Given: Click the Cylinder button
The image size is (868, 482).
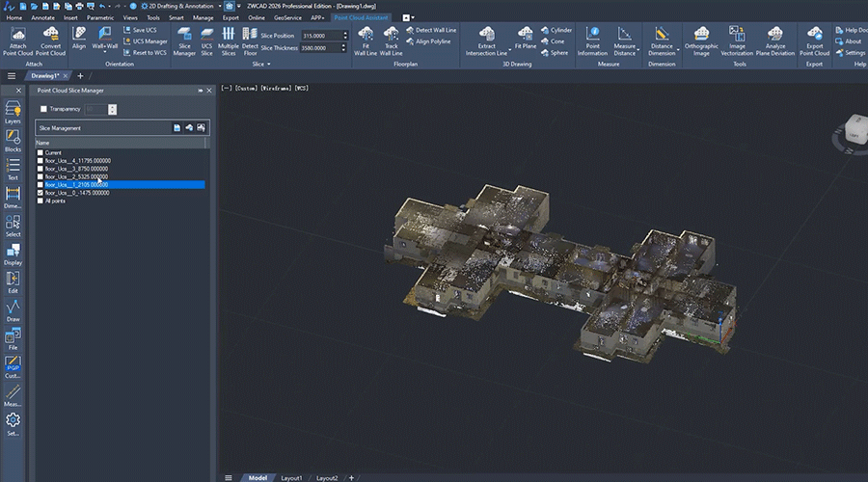Looking at the screenshot, I should (556, 30).
